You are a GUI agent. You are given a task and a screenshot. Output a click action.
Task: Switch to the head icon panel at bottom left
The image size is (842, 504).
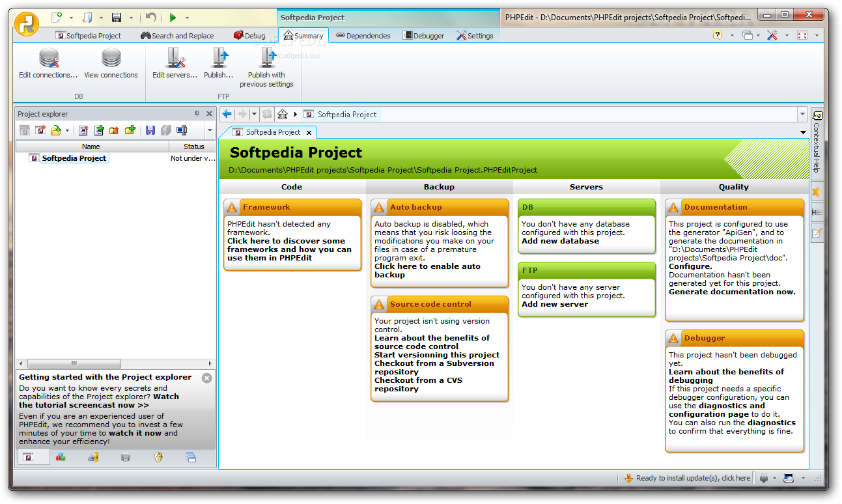[x=158, y=457]
